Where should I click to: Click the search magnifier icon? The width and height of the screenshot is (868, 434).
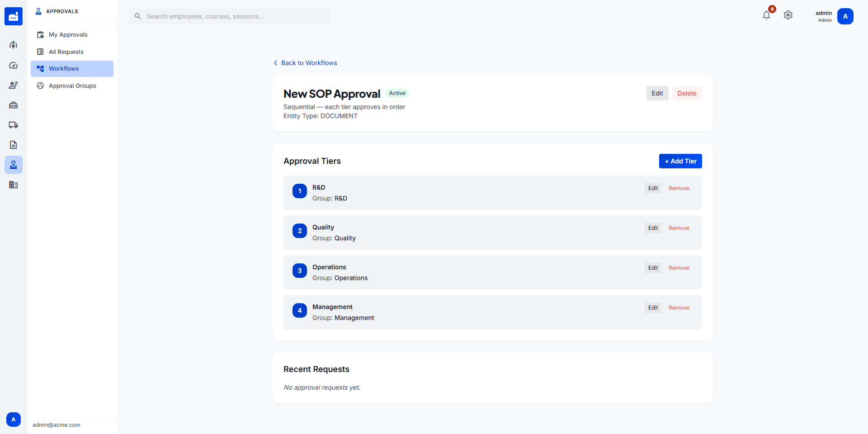click(x=138, y=16)
